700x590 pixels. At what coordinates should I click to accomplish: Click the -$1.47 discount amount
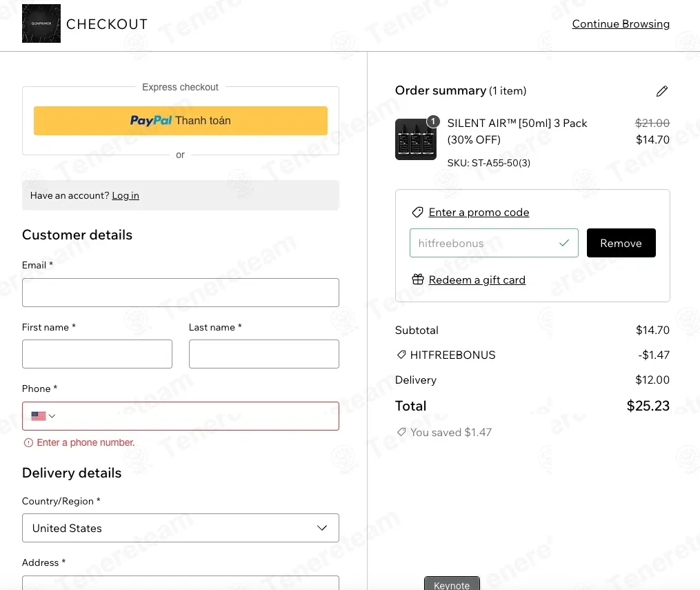pyautogui.click(x=654, y=355)
